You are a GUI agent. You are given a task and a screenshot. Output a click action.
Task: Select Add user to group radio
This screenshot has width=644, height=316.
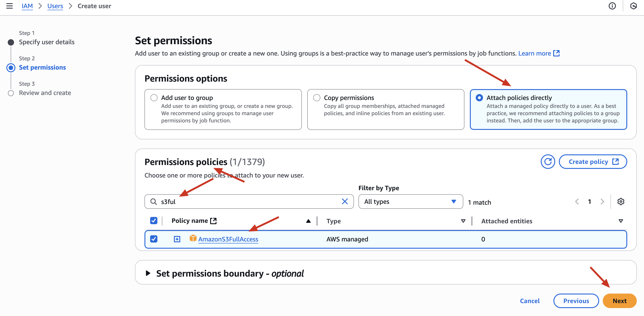154,97
